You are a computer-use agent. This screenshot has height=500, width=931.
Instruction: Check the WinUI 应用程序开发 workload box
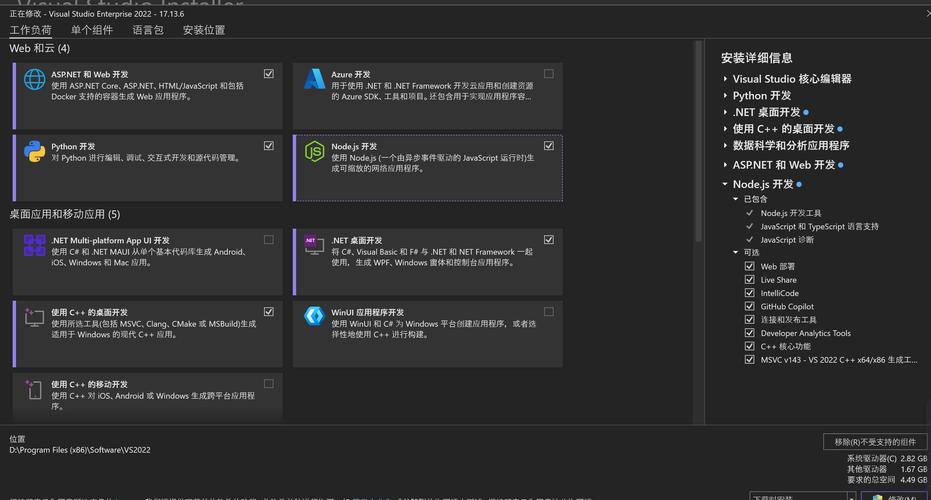click(549, 312)
